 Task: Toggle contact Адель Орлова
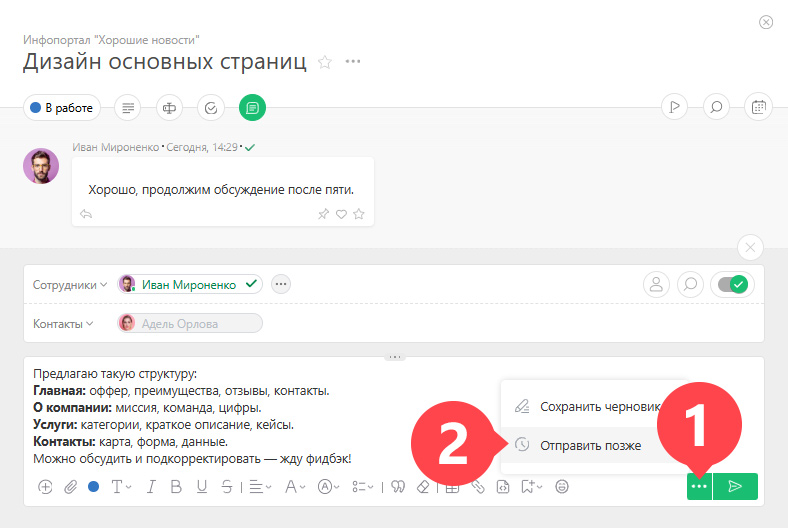tap(190, 323)
